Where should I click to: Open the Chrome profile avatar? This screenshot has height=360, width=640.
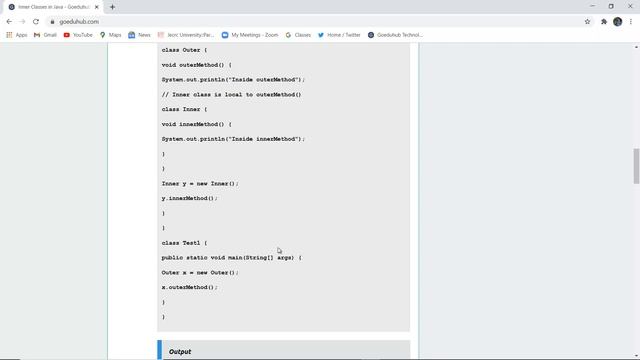(618, 22)
